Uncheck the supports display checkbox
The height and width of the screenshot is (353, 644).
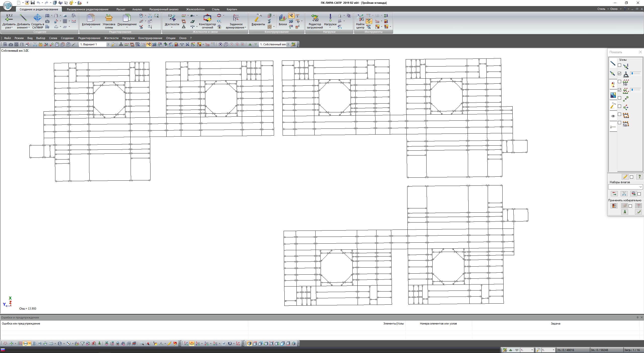tap(620, 74)
